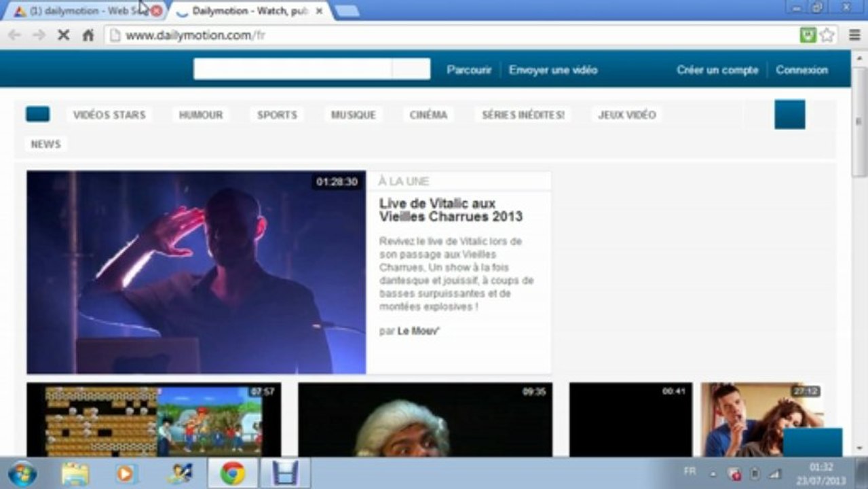The width and height of the screenshot is (868, 489).
Task: Open the CINÉMA category
Action: click(x=428, y=115)
